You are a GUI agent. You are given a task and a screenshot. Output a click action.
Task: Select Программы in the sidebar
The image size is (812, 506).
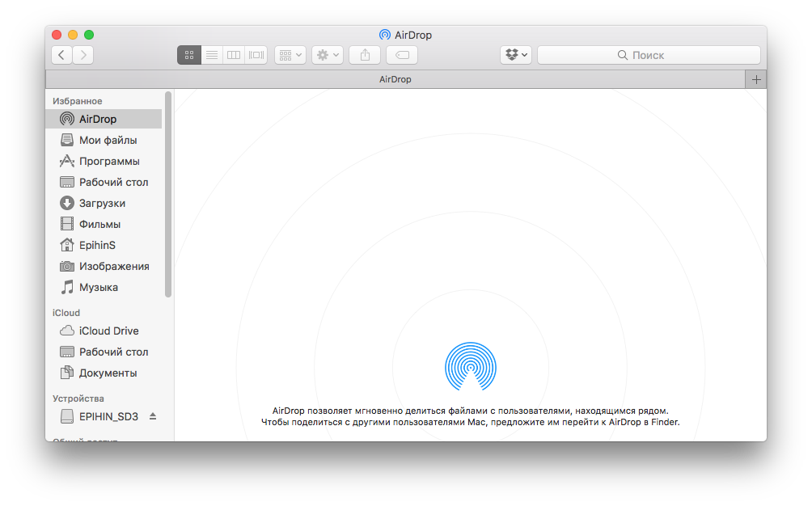point(108,161)
